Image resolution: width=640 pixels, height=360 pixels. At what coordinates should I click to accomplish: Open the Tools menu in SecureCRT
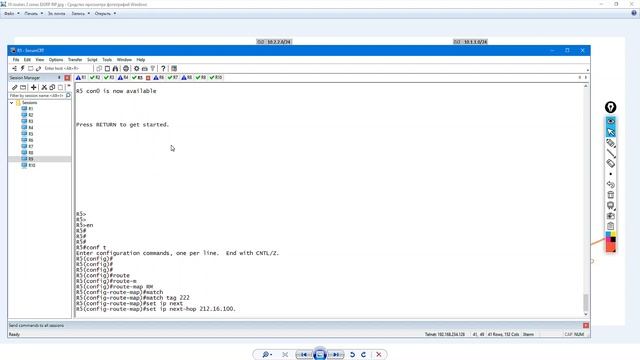pos(107,60)
